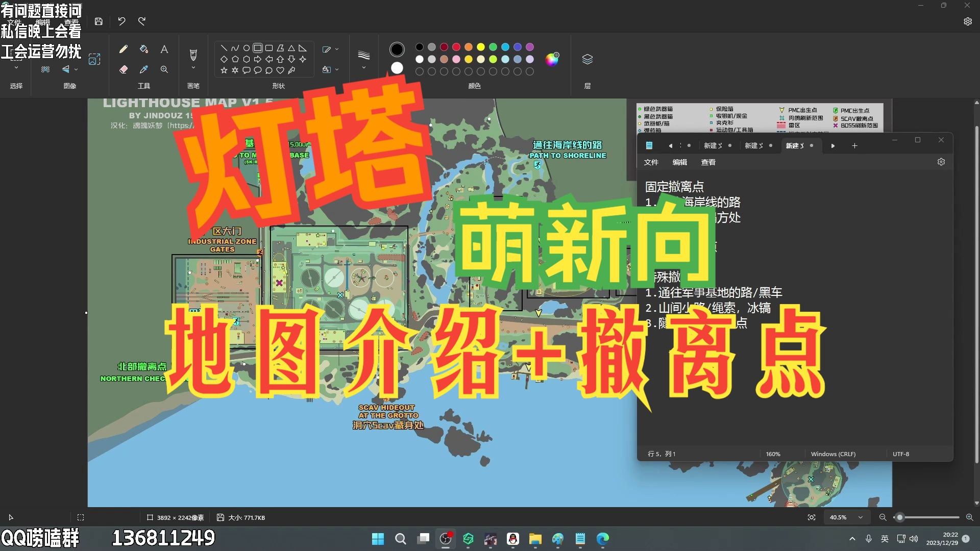Open taskbar Search
This screenshot has height=551, width=980.
click(401, 539)
